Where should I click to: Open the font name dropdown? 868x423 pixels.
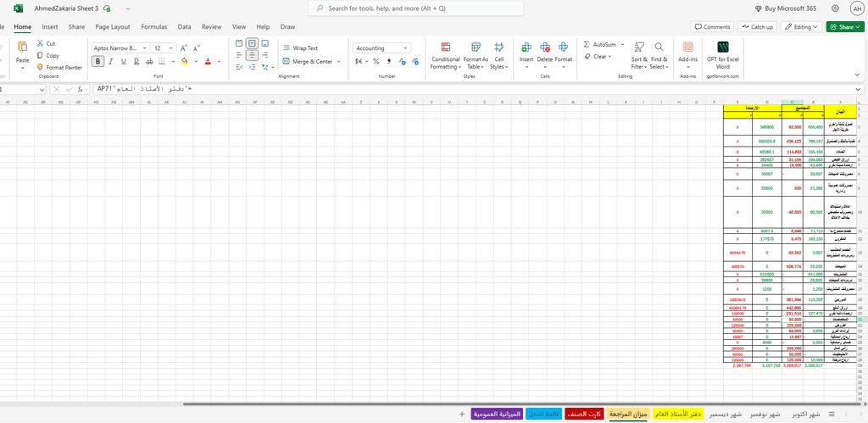point(145,48)
